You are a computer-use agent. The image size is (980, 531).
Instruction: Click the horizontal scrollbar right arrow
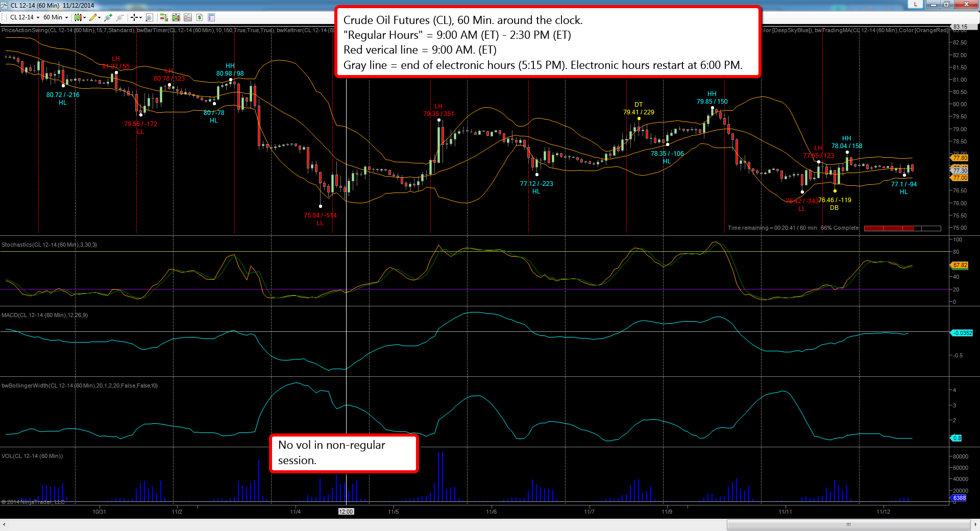[x=975, y=524]
